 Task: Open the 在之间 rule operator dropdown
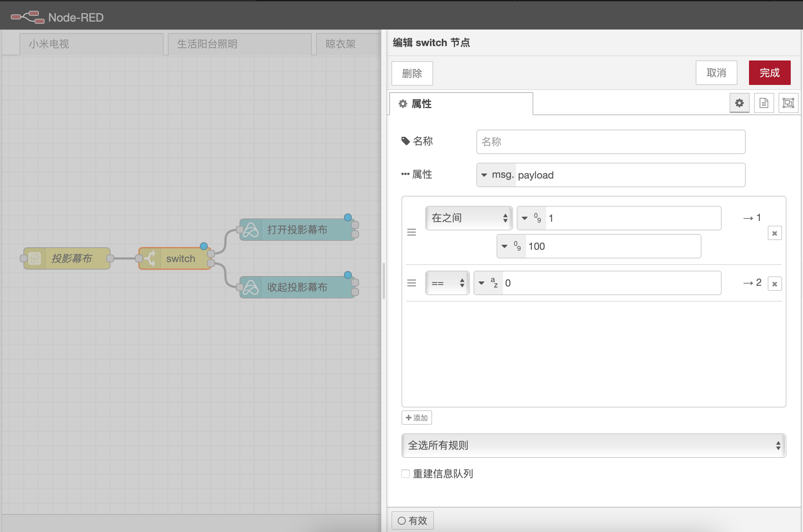[x=469, y=218]
